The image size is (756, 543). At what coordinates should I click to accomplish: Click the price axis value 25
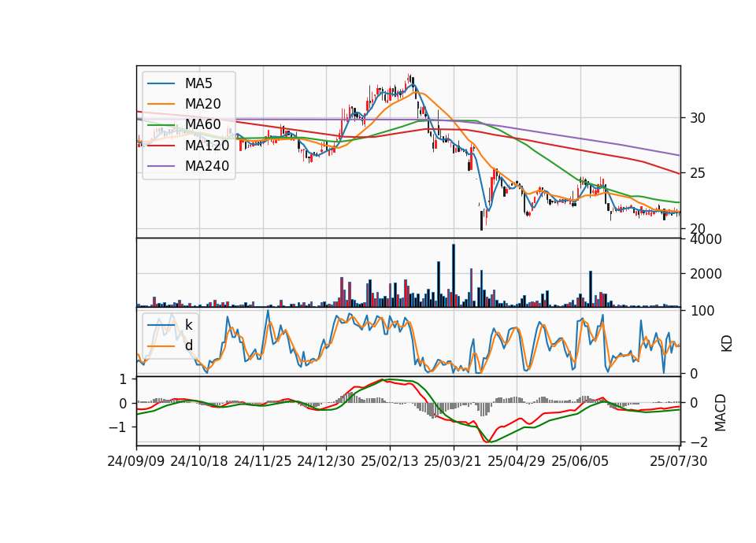click(697, 173)
